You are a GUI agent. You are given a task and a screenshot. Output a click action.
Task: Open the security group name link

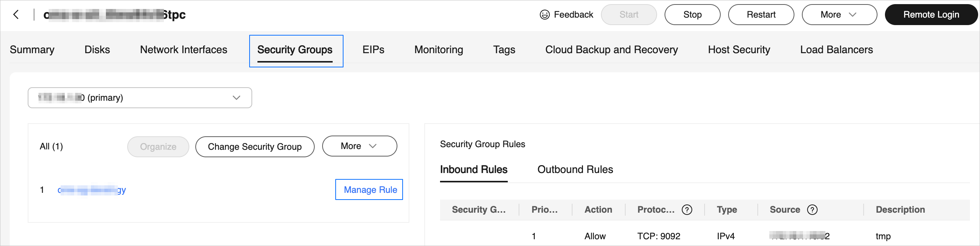(92, 190)
